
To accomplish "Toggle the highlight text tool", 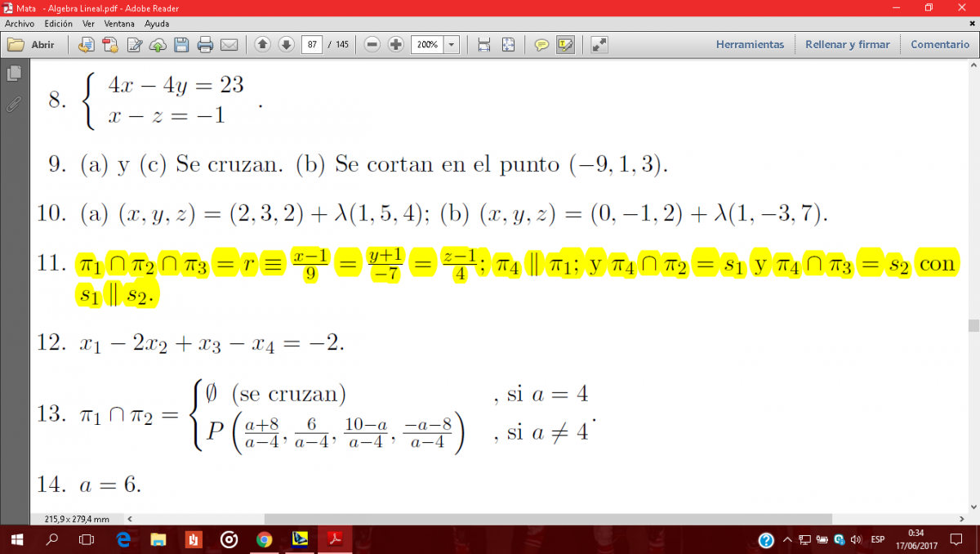I will pos(565,45).
